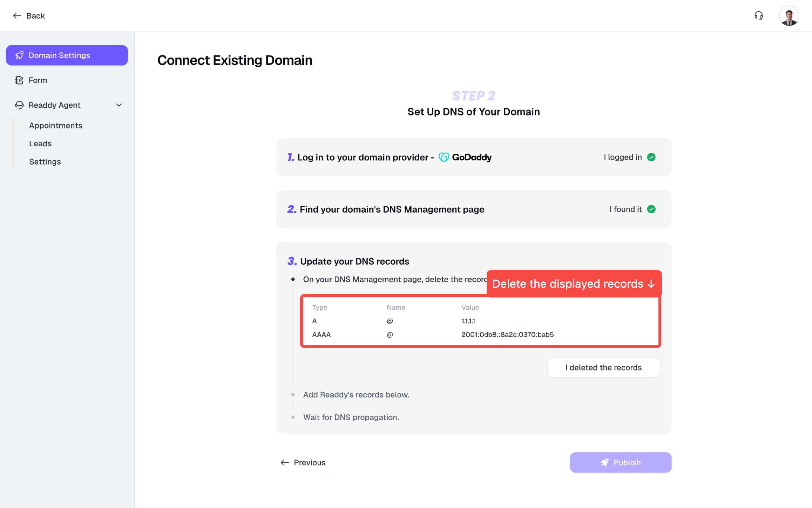Click the back arrow icon

[x=17, y=16]
